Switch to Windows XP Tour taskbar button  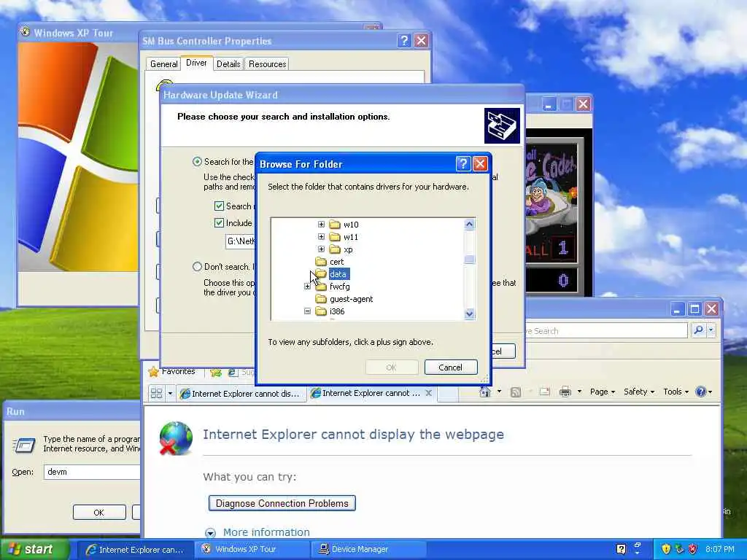(x=252, y=550)
